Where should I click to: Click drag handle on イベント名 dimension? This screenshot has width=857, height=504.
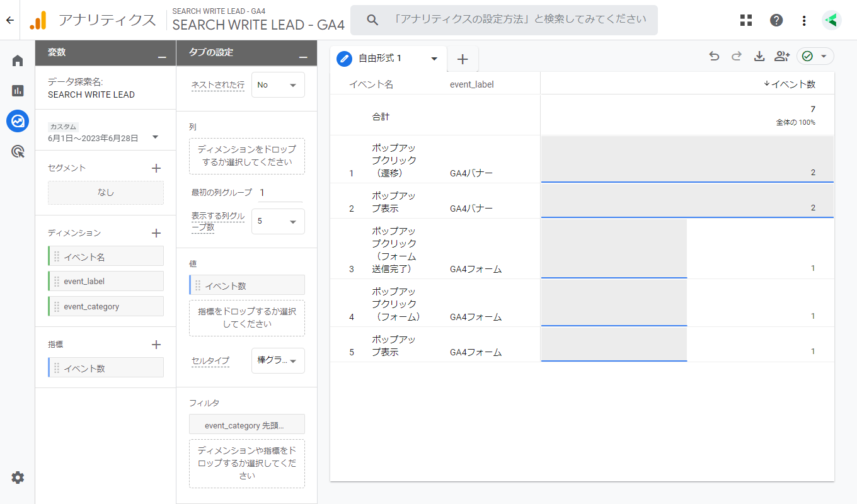click(57, 256)
